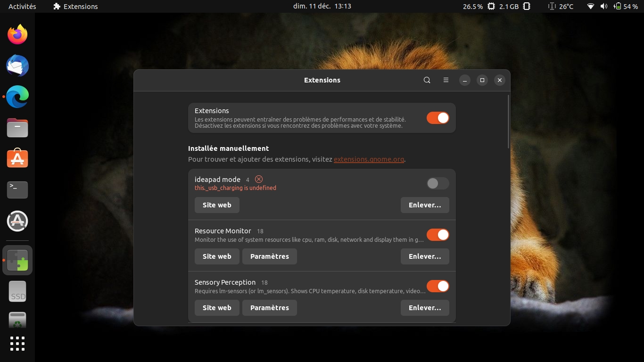
Task: Show applications grid at dock bottom
Action: [17, 343]
